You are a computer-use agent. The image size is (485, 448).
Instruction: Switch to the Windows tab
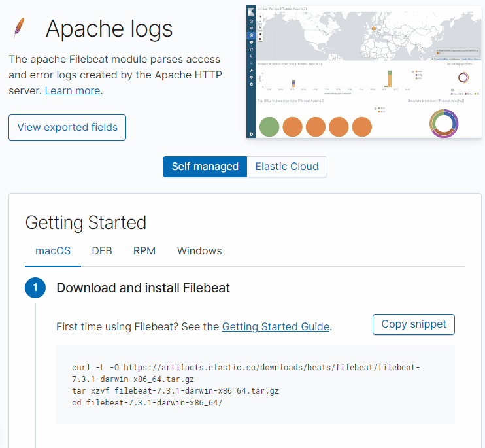tap(199, 251)
